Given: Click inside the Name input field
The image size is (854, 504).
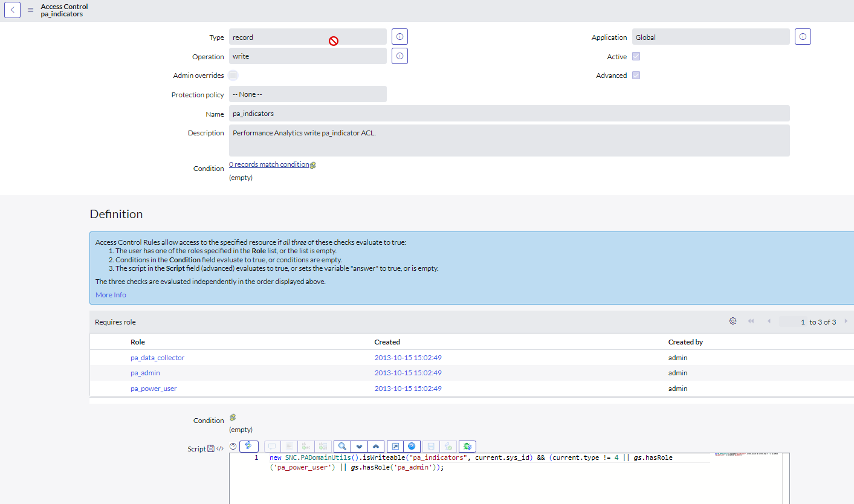Looking at the screenshot, I should point(509,114).
